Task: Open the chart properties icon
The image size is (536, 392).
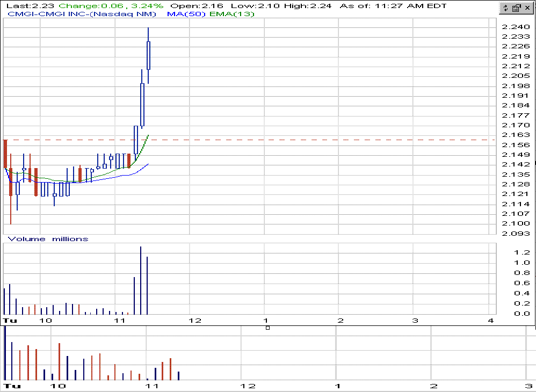Action: (517, 8)
